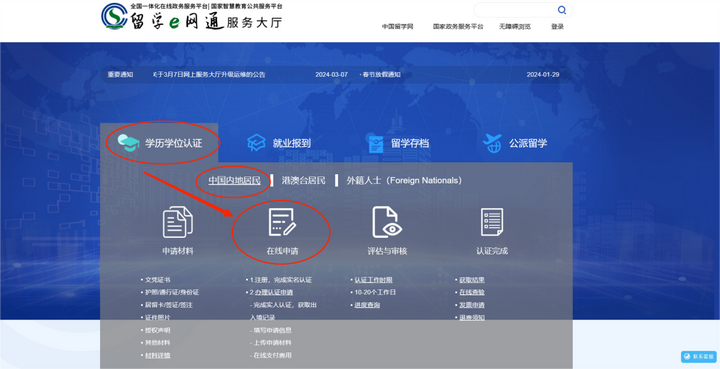Viewport: 720px width, 369px height.
Task: Select 外籍人士 (Foreign Nationals) option
Action: pyautogui.click(x=404, y=180)
